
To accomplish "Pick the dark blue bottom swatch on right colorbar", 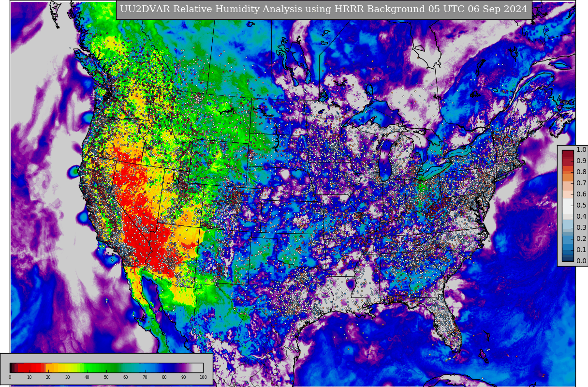I will [x=568, y=258].
